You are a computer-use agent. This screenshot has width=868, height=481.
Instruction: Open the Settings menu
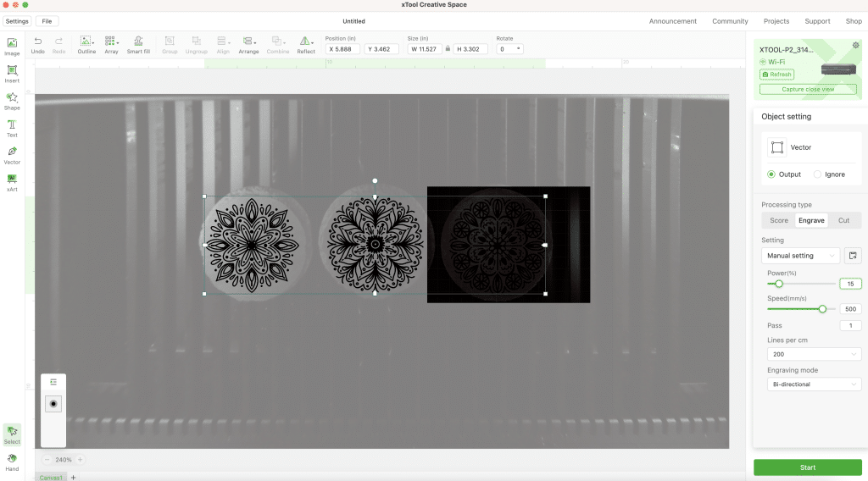click(x=17, y=21)
